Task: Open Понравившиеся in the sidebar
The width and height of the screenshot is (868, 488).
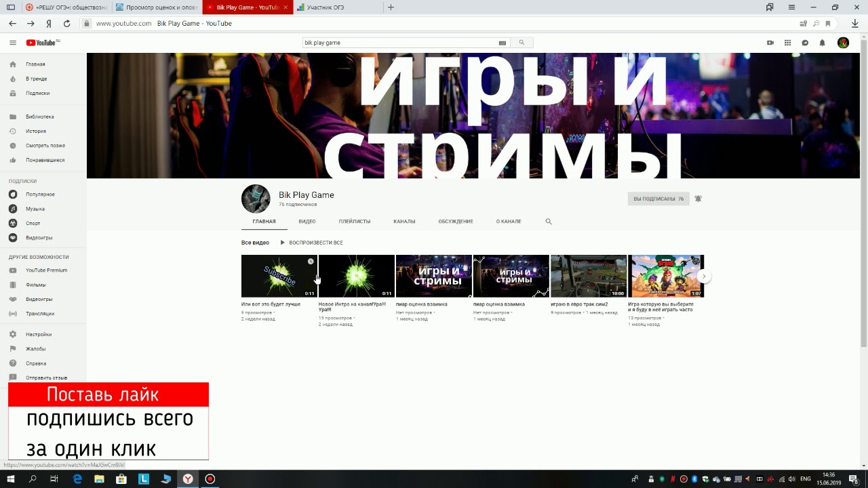Action: tap(43, 160)
